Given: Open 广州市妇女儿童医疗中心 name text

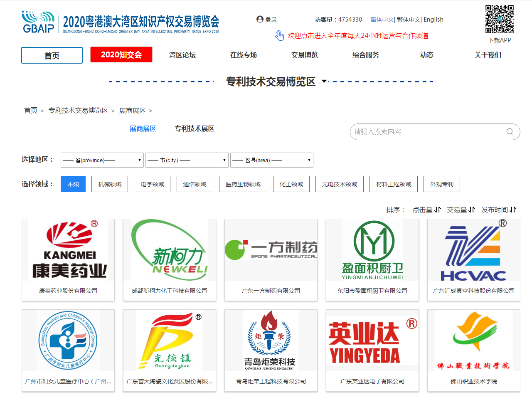Looking at the screenshot, I should [68, 381].
